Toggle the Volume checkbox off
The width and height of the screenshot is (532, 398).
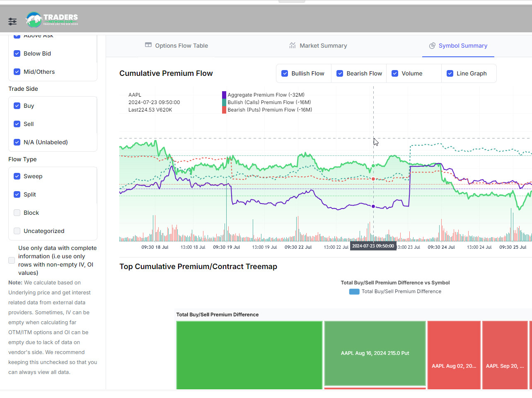pos(395,73)
